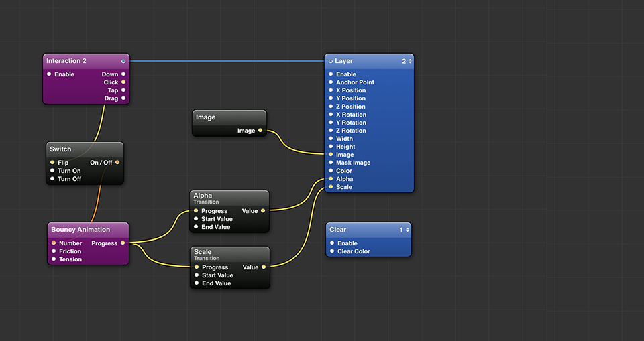Viewport: 644px width, 341px height.
Task: Open the Layer patch order stepper showing 2
Action: point(407,61)
